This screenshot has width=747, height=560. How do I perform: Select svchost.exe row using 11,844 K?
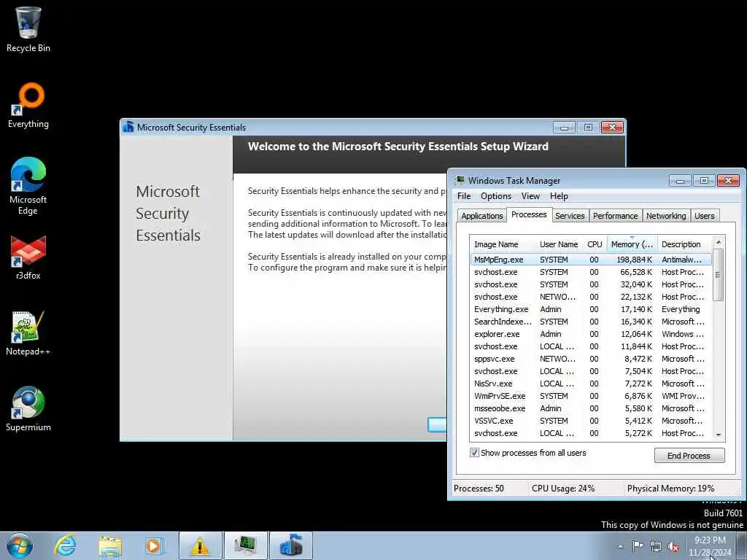(x=590, y=346)
